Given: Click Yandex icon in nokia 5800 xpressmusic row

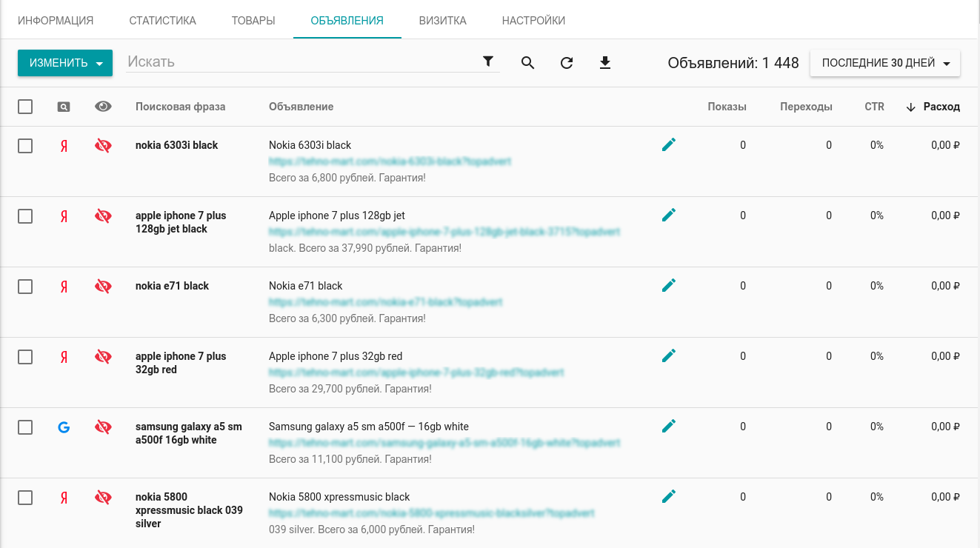Looking at the screenshot, I should click(64, 498).
